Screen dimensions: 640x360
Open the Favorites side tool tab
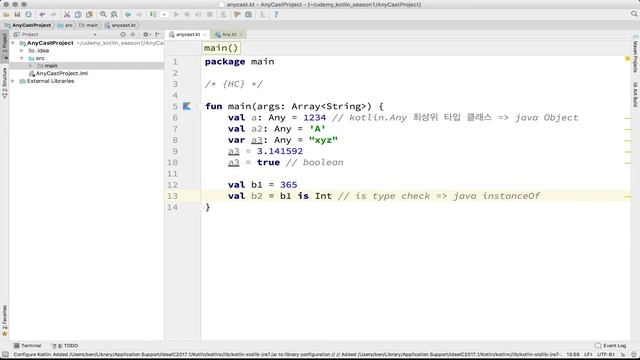point(4,320)
